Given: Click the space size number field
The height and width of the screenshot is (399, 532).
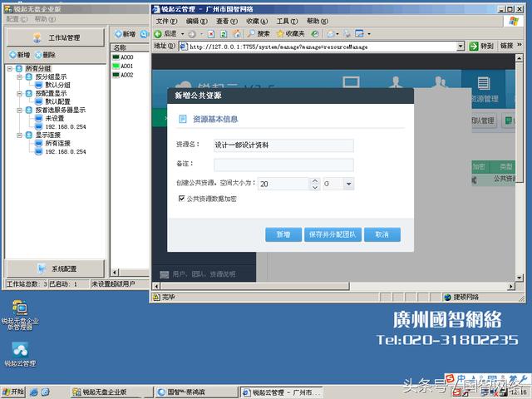Looking at the screenshot, I should pos(284,184).
